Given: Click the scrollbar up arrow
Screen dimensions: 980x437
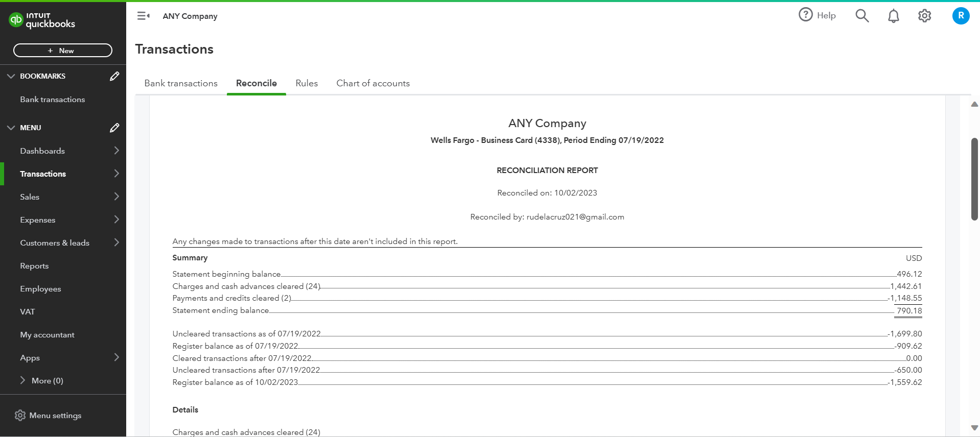Looking at the screenshot, I should 975,104.
